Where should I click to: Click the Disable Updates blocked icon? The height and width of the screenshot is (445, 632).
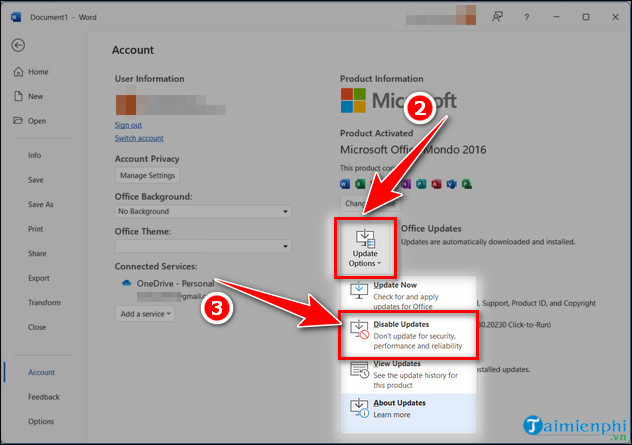click(359, 330)
